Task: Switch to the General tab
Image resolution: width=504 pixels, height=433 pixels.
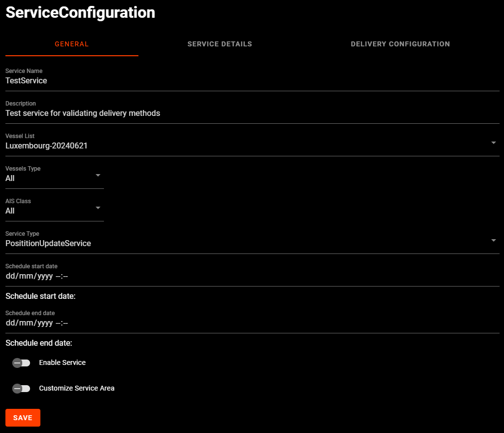Action: (71, 44)
